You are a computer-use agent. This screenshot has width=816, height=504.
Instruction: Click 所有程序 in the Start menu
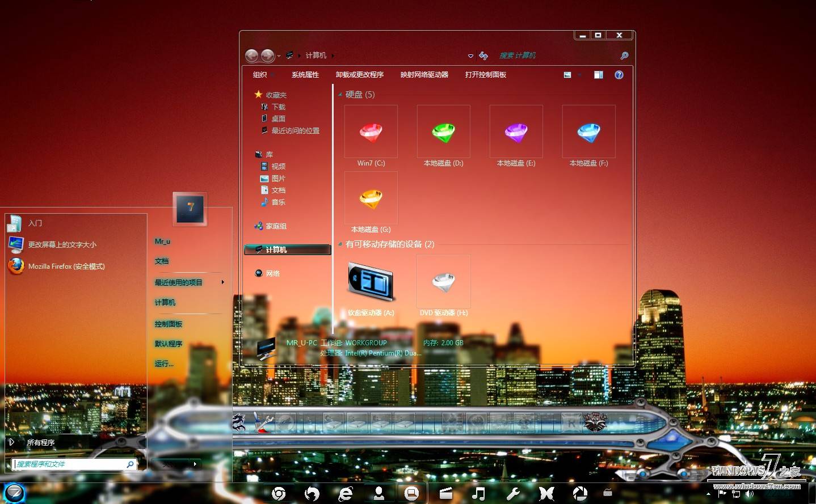coord(40,442)
